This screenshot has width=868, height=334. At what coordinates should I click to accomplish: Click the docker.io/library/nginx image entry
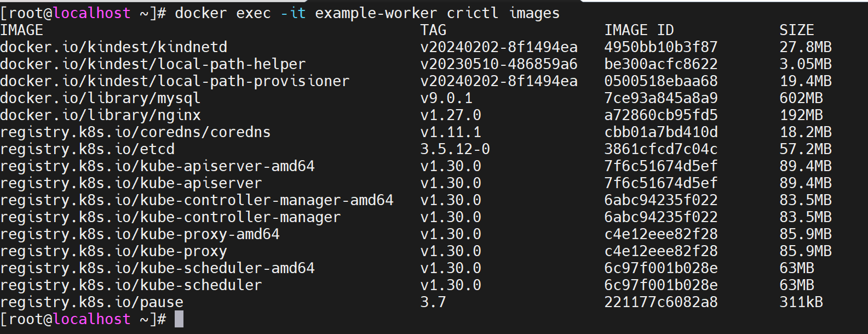click(x=100, y=115)
